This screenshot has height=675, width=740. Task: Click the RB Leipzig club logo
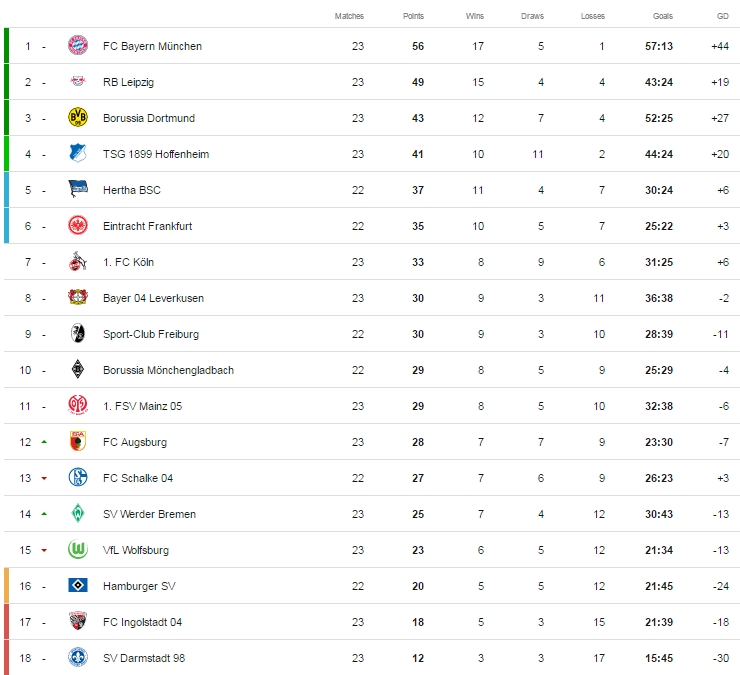[77, 82]
